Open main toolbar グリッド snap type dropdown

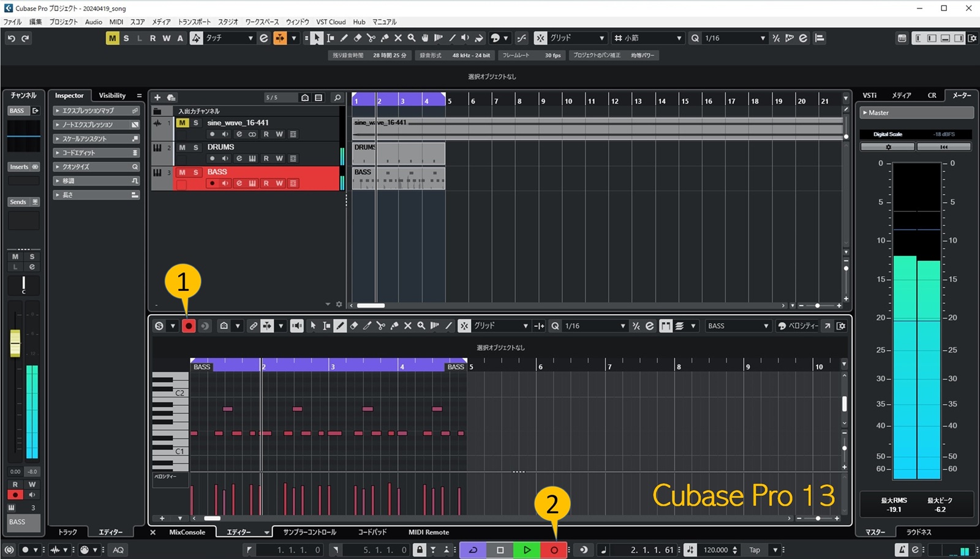(577, 38)
